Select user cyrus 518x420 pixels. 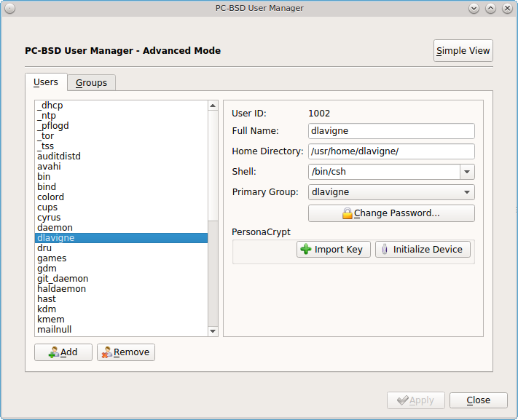[121, 218]
